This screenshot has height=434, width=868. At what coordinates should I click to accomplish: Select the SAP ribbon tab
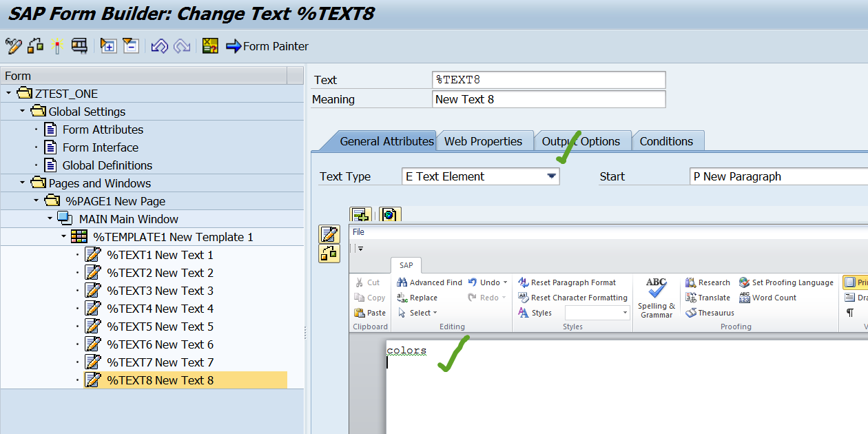coord(406,265)
